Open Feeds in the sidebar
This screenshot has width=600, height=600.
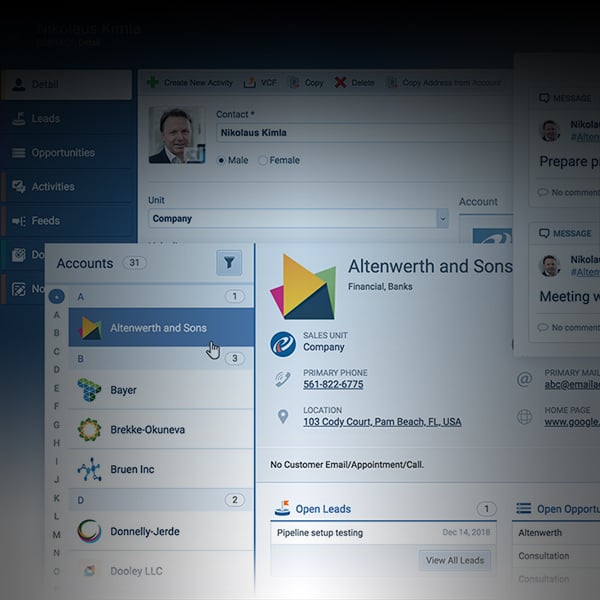pos(66,221)
